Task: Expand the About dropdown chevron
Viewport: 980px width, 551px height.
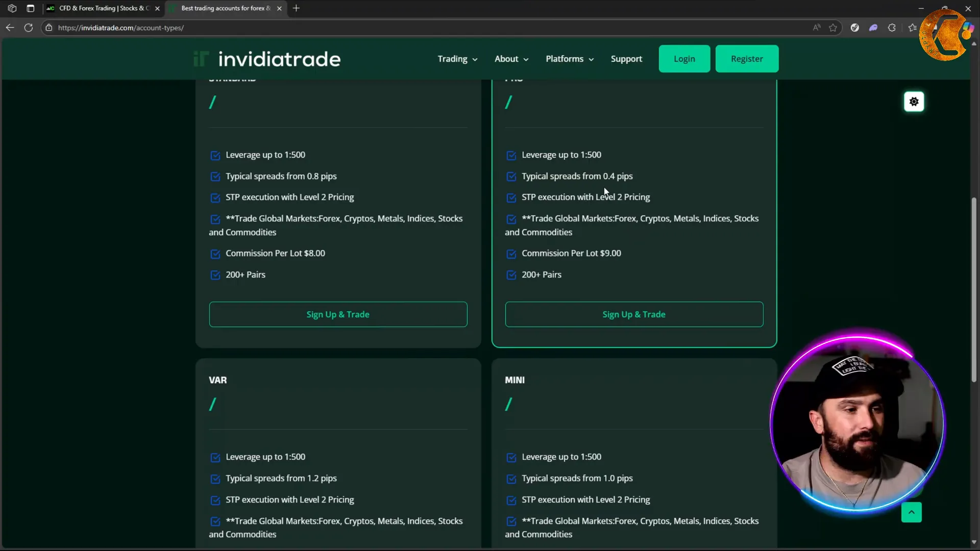Action: (x=526, y=60)
